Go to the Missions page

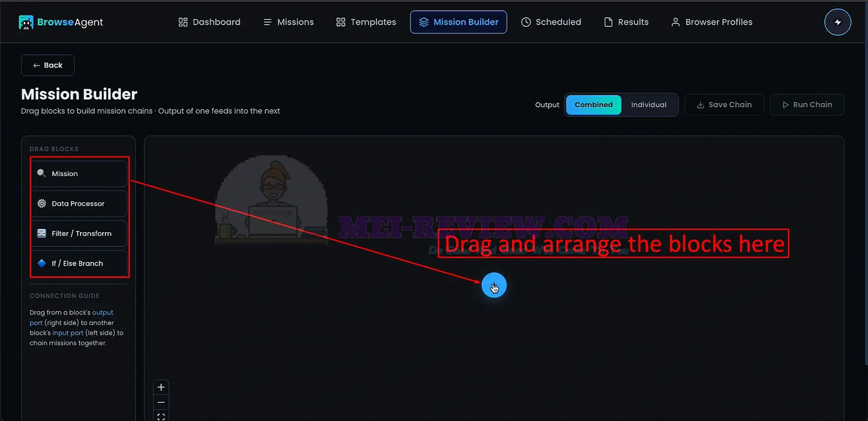point(289,22)
